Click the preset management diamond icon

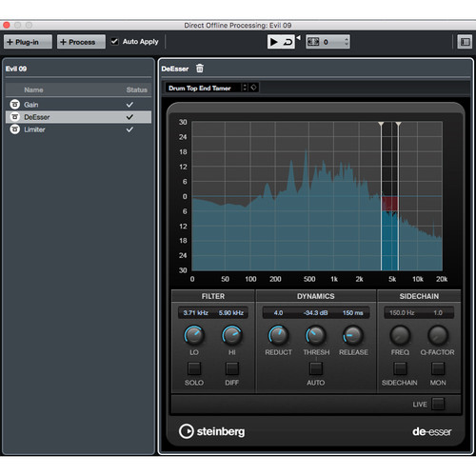253,88
